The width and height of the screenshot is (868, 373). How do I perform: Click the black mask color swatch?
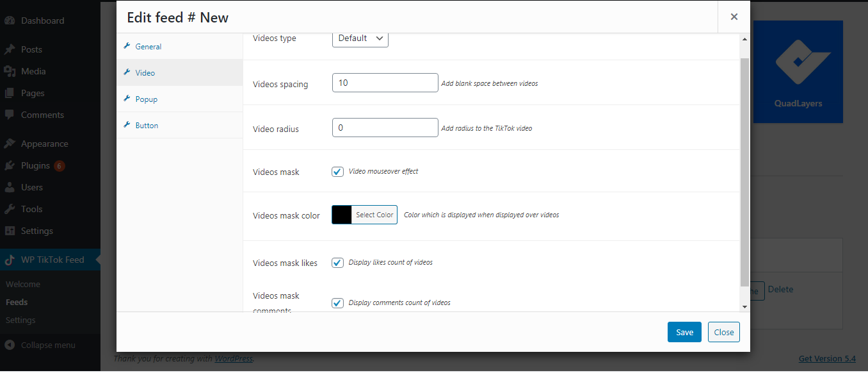342,215
